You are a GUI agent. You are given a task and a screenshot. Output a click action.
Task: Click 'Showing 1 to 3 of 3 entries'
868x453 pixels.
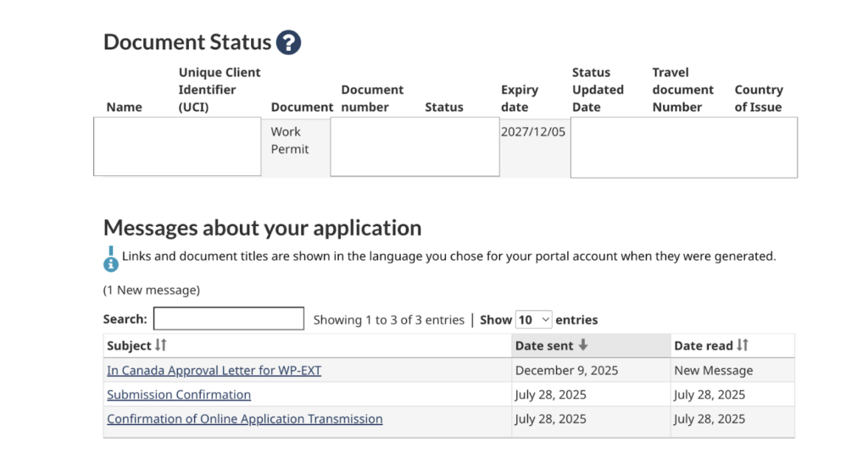point(388,320)
